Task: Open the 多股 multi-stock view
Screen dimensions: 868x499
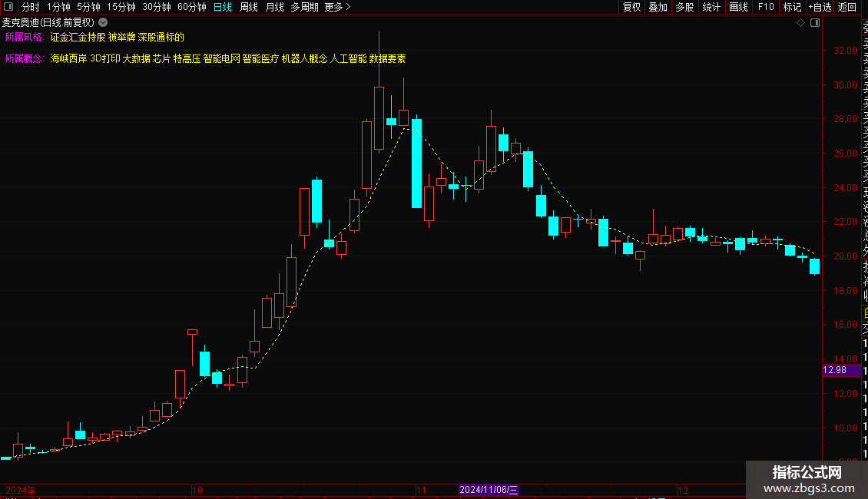Action: click(x=684, y=7)
